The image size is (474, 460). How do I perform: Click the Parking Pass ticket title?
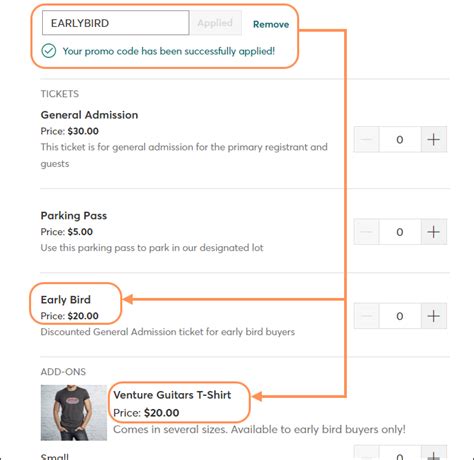(x=74, y=216)
